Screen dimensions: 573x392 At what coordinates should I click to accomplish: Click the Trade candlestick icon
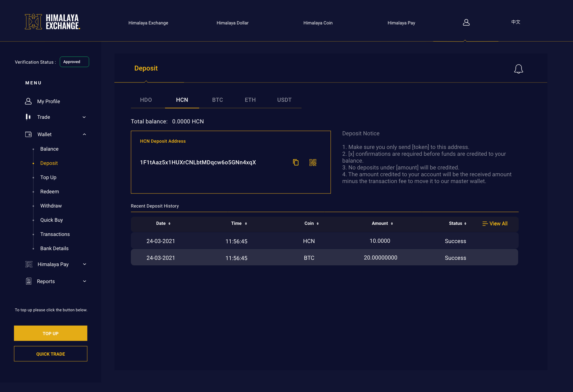28,117
